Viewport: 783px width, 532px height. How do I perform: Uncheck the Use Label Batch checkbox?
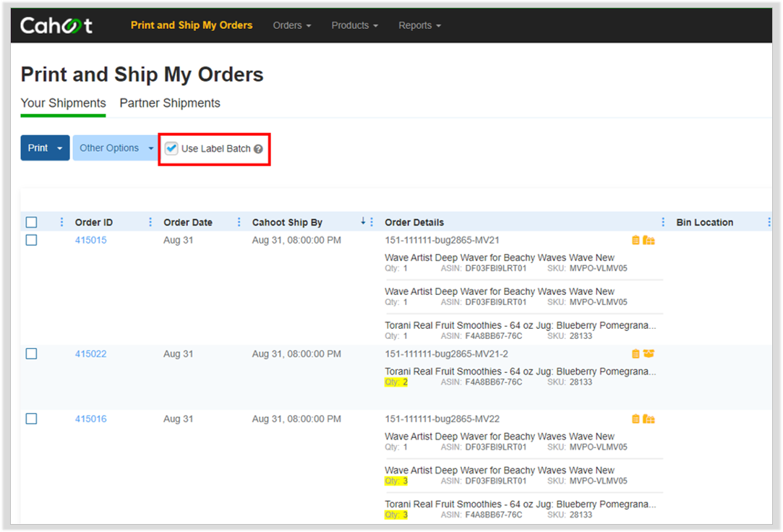[171, 148]
